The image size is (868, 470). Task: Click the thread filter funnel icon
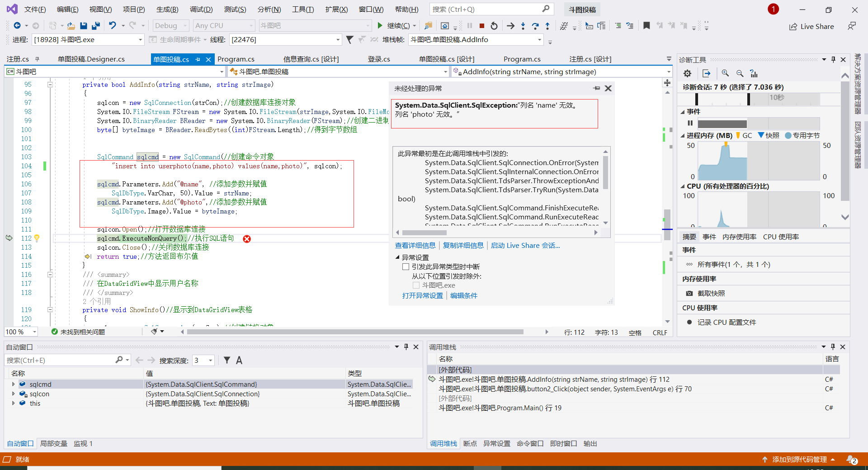pyautogui.click(x=349, y=40)
